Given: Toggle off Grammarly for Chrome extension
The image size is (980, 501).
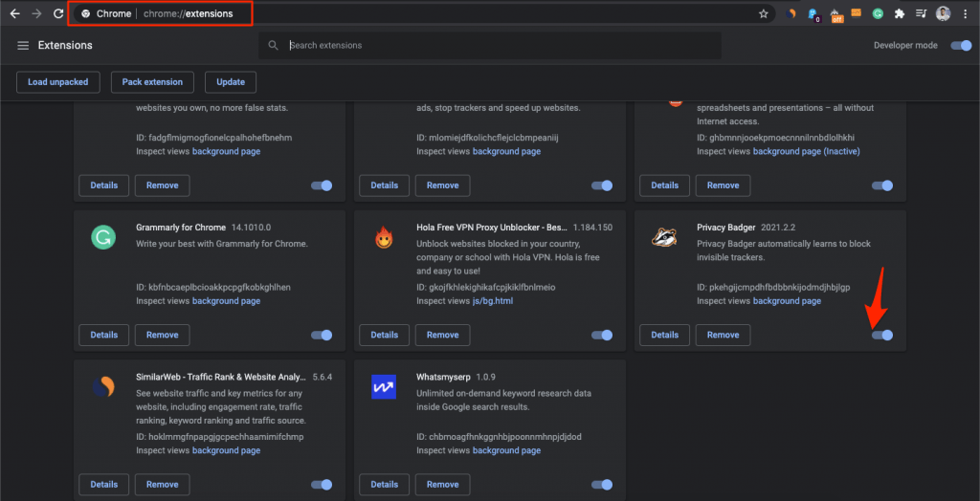Looking at the screenshot, I should point(322,335).
